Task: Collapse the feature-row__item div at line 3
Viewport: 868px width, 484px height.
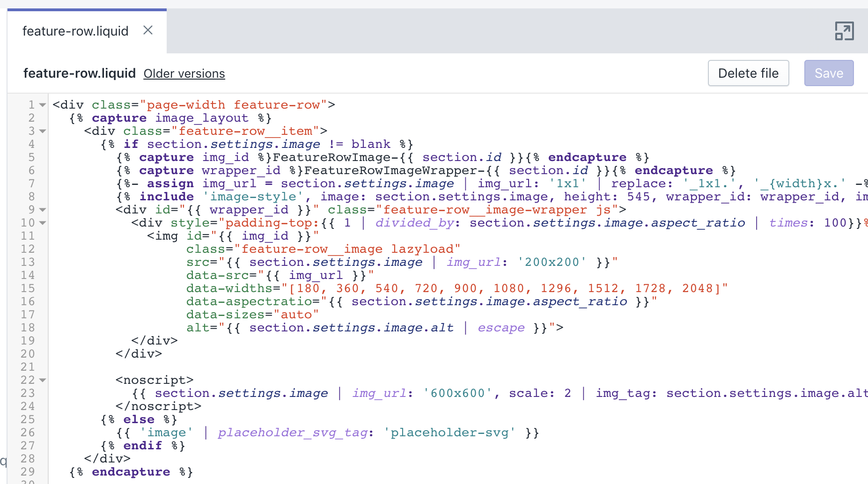Action: tap(42, 132)
